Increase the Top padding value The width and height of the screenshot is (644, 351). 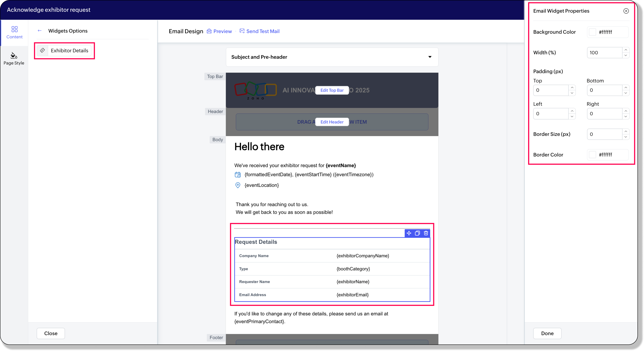572,87
